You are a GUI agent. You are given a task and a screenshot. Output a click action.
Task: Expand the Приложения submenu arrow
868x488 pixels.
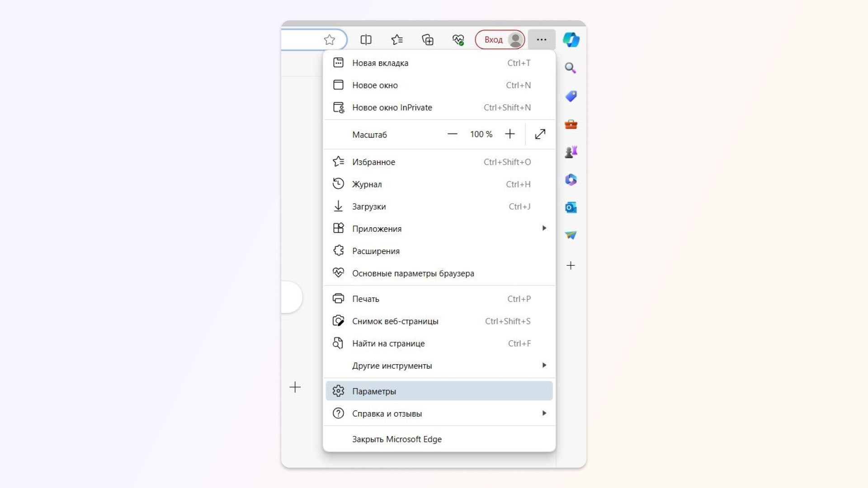tap(544, 228)
